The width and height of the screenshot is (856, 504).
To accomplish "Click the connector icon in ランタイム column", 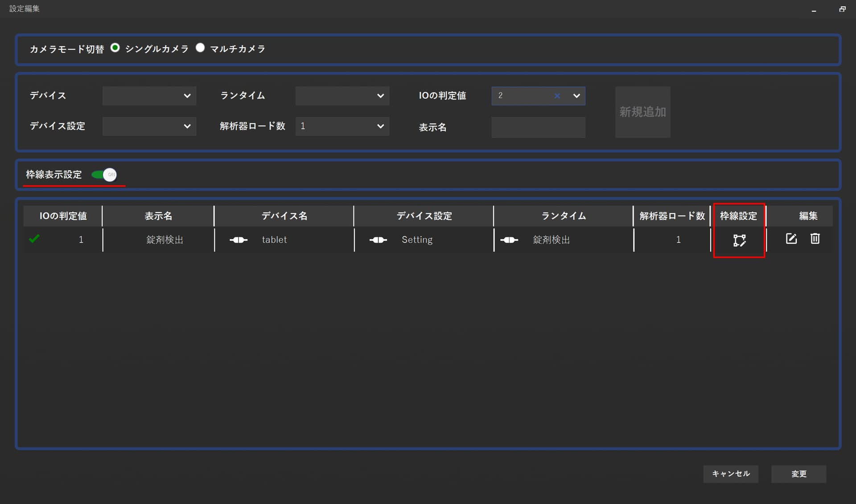I will (509, 240).
